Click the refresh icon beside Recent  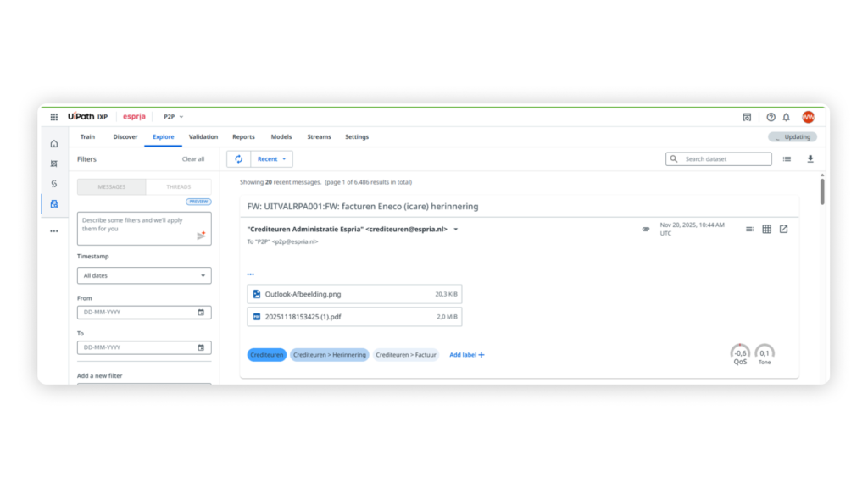pos(238,158)
